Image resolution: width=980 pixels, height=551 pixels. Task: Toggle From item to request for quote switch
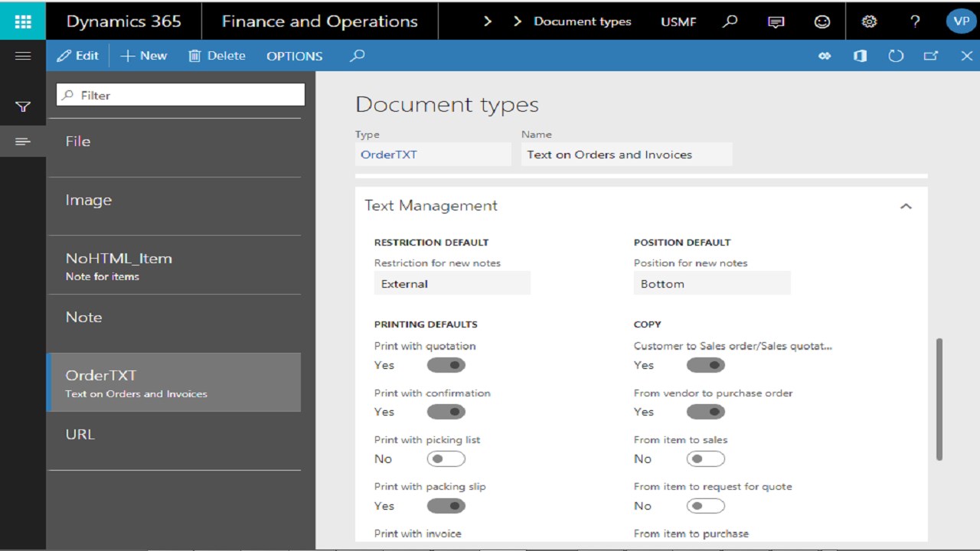[x=706, y=506]
